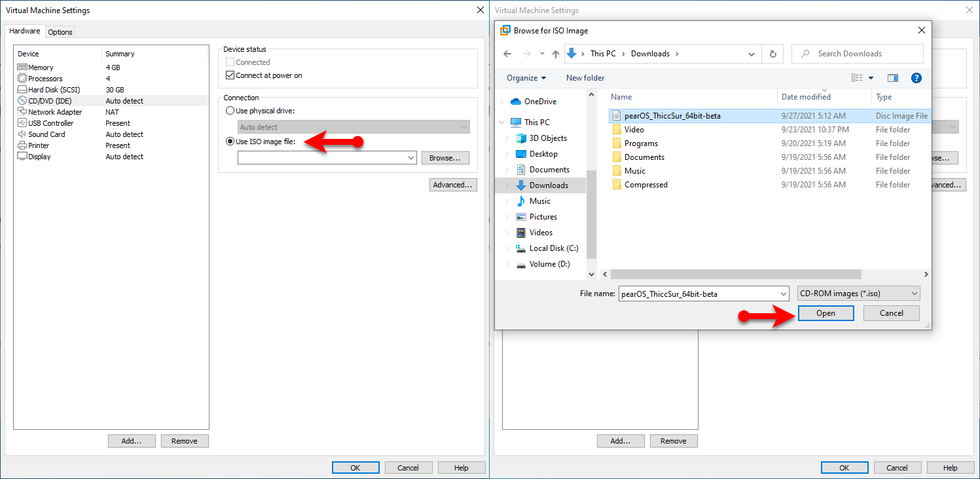
Task: Click the horizontal scrollbar in file list
Action: click(736, 275)
